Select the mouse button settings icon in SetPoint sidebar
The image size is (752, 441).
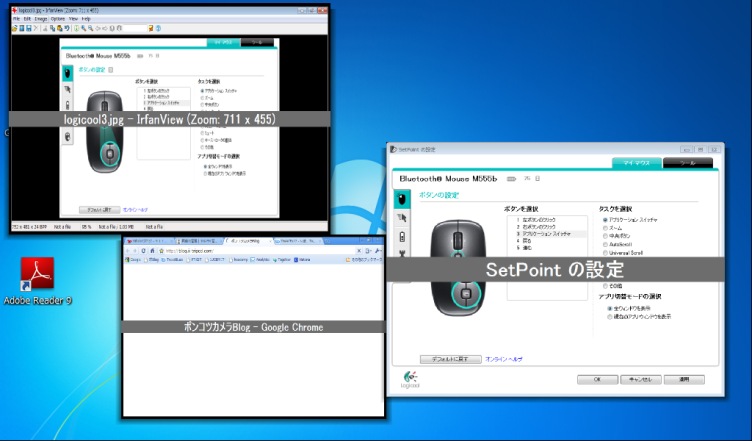tap(402, 198)
